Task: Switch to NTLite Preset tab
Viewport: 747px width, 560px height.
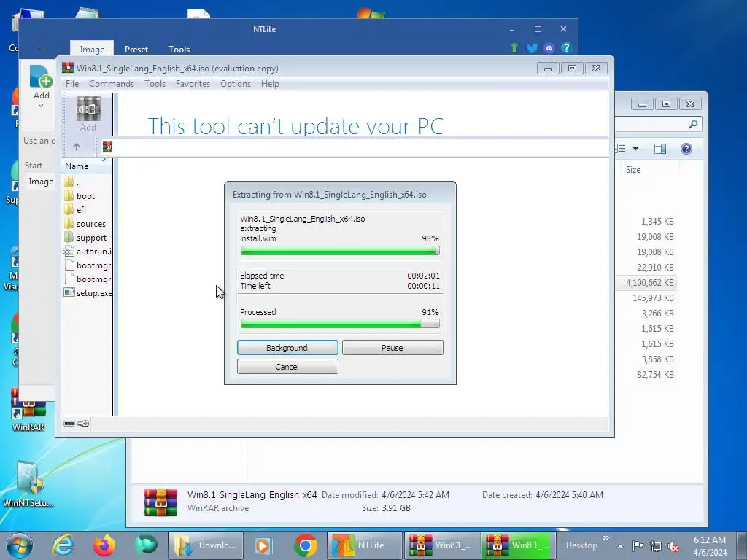Action: 136,49
